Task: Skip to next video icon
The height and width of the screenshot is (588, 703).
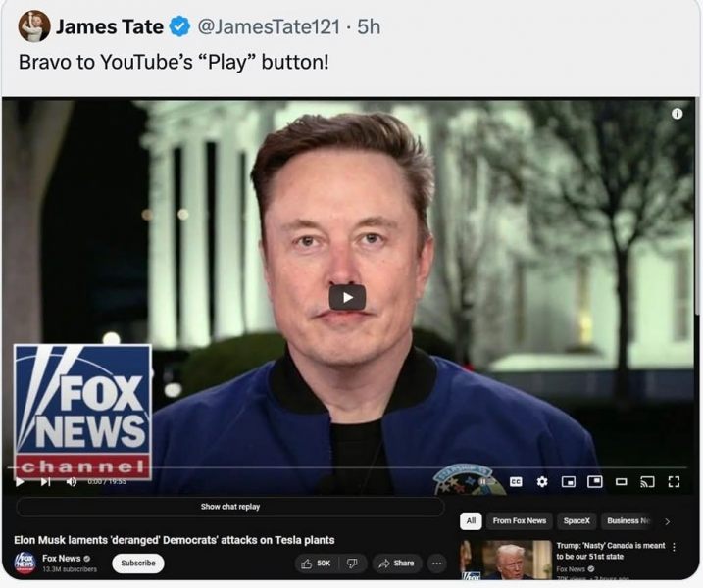Action: point(45,482)
